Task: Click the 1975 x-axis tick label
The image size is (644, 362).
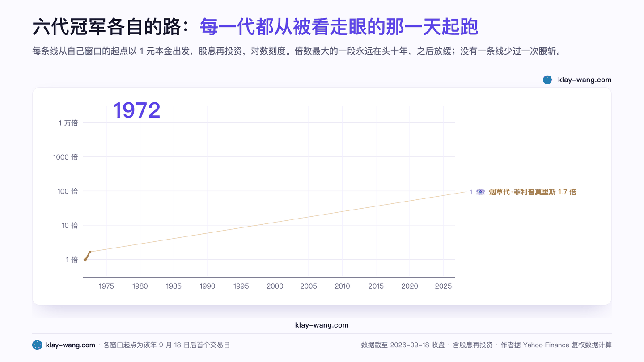Action: coord(106,286)
